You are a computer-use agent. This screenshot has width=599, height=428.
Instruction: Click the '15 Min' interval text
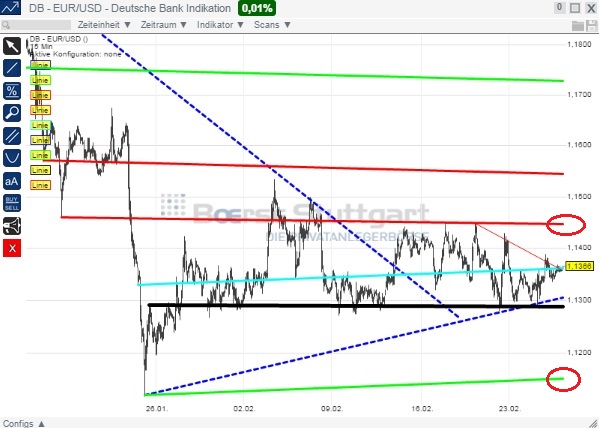click(x=41, y=47)
